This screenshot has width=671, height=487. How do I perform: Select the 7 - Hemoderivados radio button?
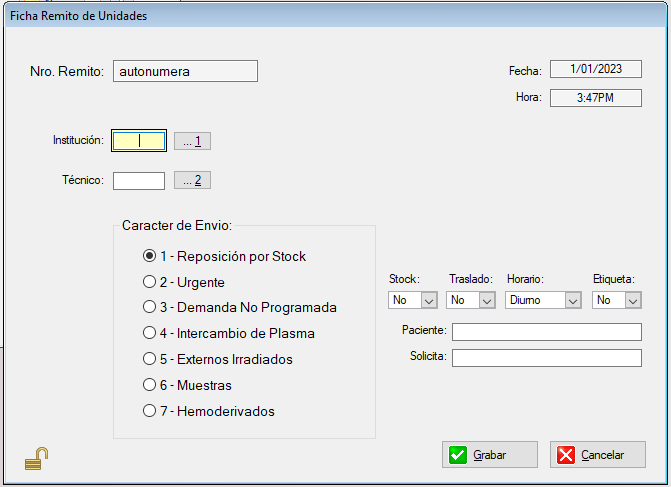150,411
